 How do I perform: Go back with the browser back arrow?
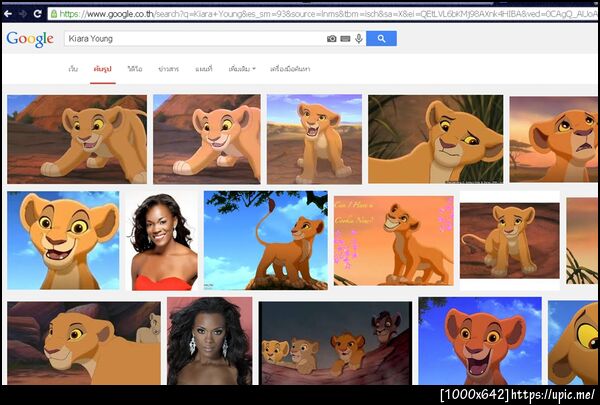[8, 14]
